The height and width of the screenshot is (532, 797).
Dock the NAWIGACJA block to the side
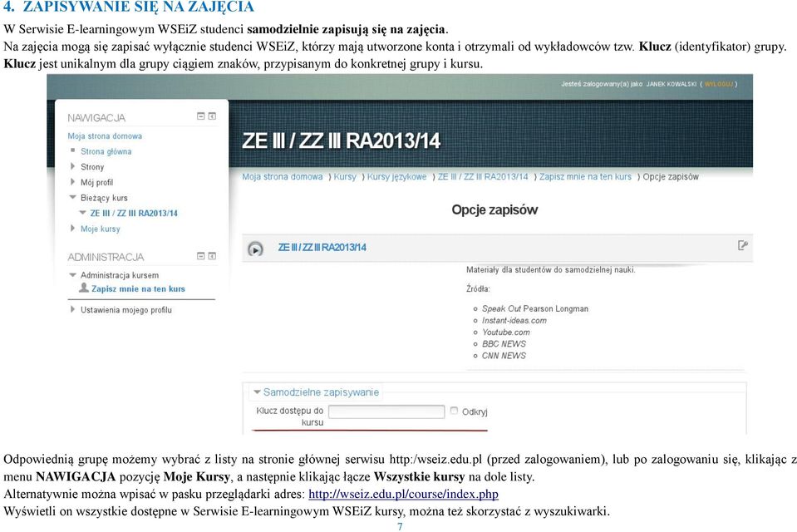tap(212, 116)
